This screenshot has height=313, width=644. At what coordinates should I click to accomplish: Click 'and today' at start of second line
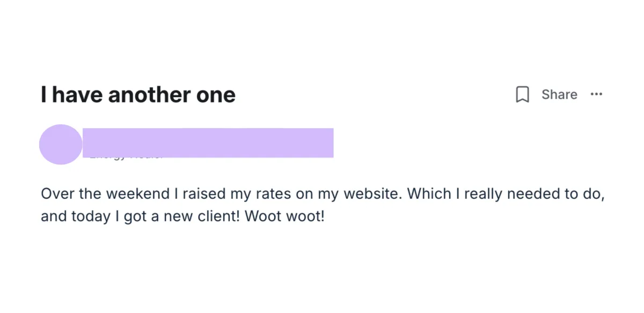70,218
